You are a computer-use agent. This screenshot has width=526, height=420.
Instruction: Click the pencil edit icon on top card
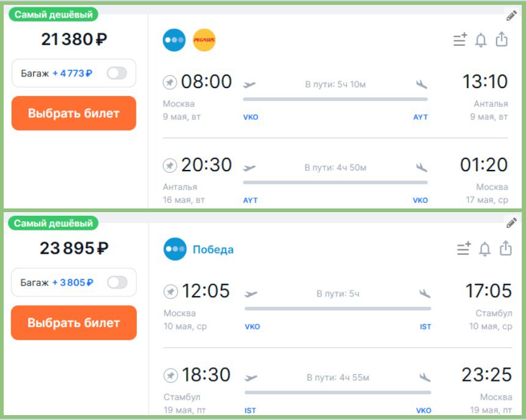tap(512, 16)
